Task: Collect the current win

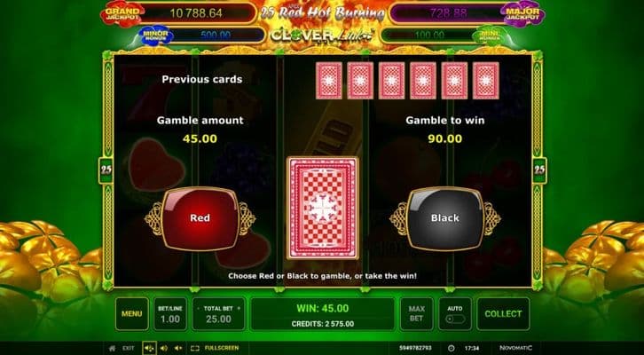Action: pos(503,314)
